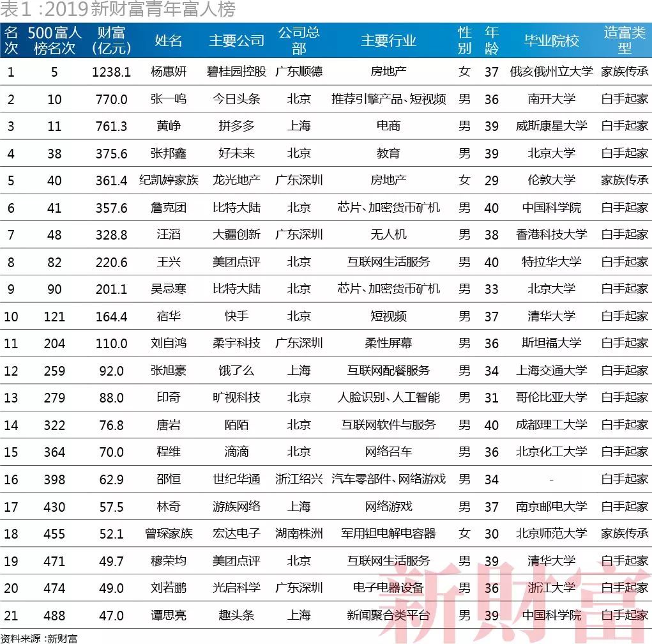Image resolution: width=652 pixels, height=644 pixels.
Task: Select the name 穆荣均
Action: (x=169, y=561)
